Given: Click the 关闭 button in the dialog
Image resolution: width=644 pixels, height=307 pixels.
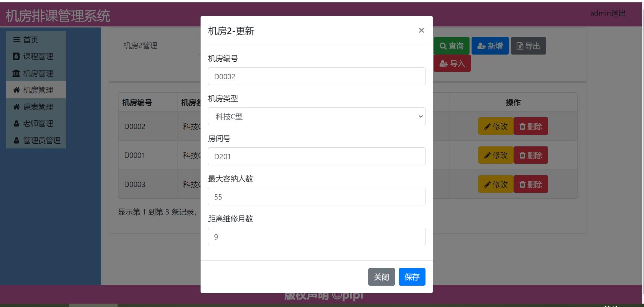Looking at the screenshot, I should [x=381, y=277].
